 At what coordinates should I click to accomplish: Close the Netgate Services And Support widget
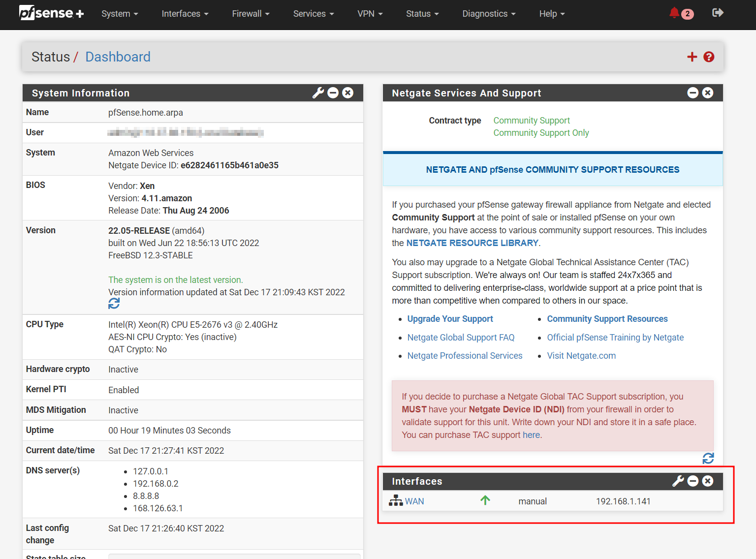point(708,93)
